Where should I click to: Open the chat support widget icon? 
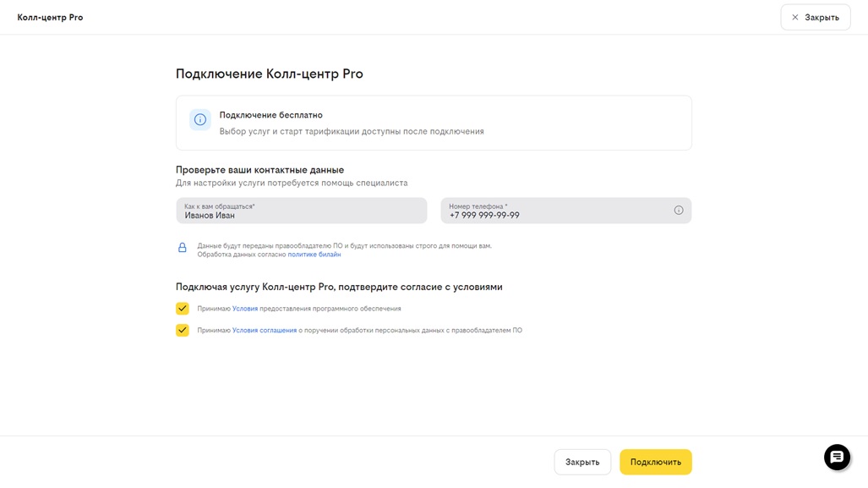tap(837, 457)
